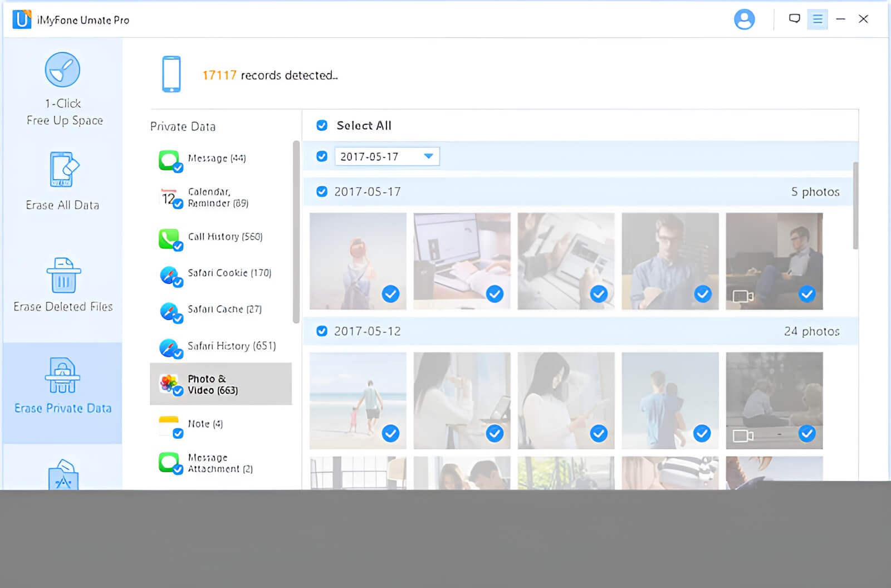Uncheck the 2017-05-17 group checkbox
Screen dimensions: 891x588
[322, 192]
